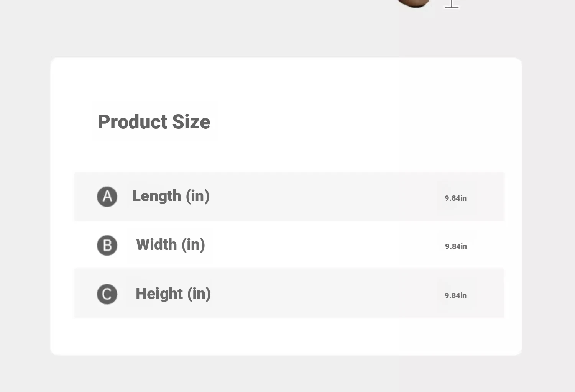
Task: Click the Height value 9.84in
Action: click(x=456, y=295)
